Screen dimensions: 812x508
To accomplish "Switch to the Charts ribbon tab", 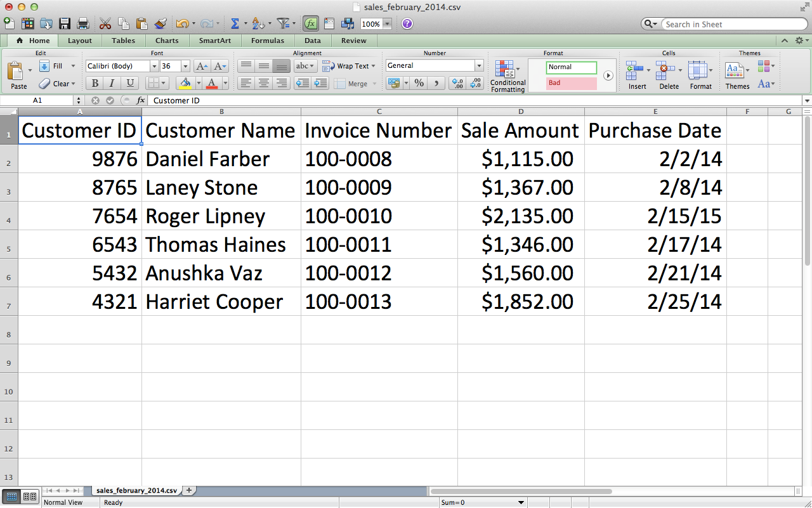I will tap(166, 40).
